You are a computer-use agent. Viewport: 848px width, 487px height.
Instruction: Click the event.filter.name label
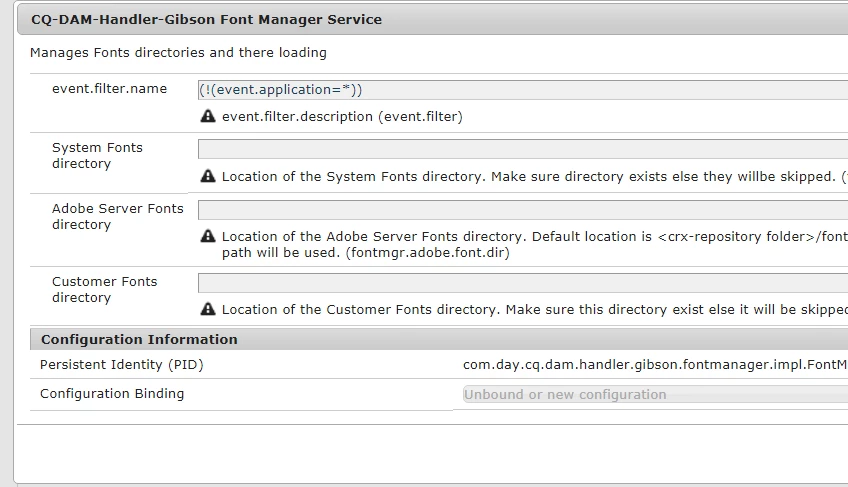click(109, 88)
